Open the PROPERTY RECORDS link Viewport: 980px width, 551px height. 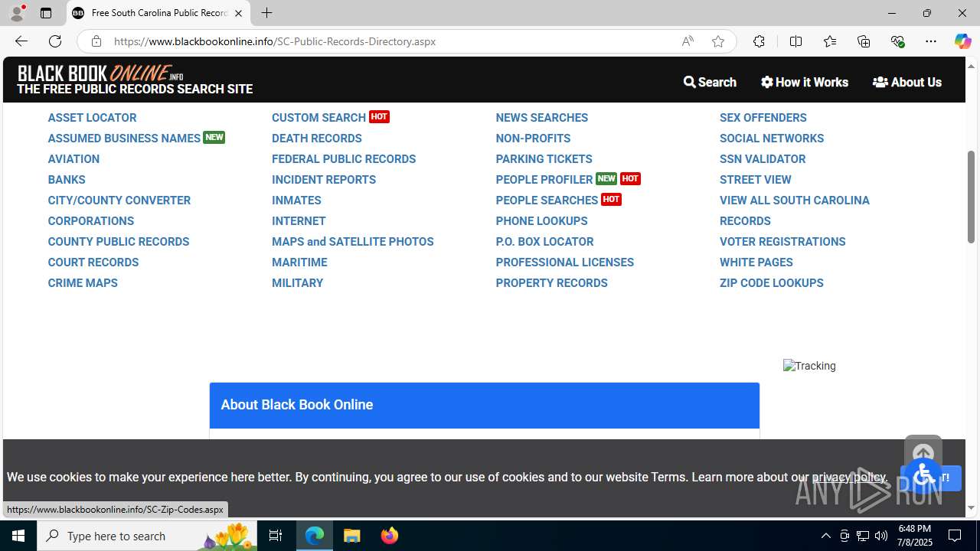(551, 283)
